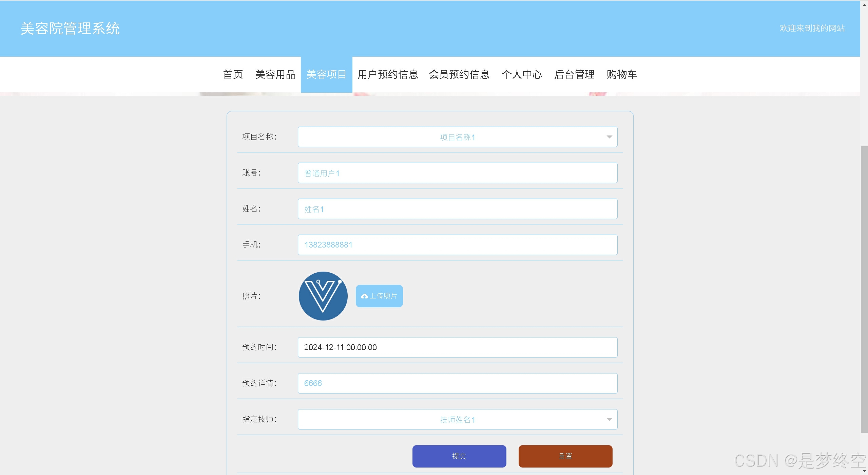Open the 购物车 page
868x475 pixels.
(x=622, y=74)
